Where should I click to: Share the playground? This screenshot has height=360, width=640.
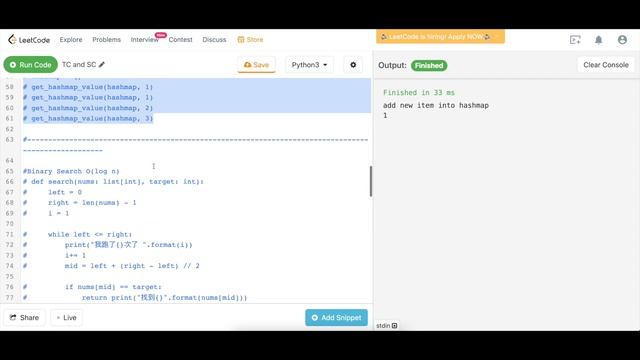point(24,318)
